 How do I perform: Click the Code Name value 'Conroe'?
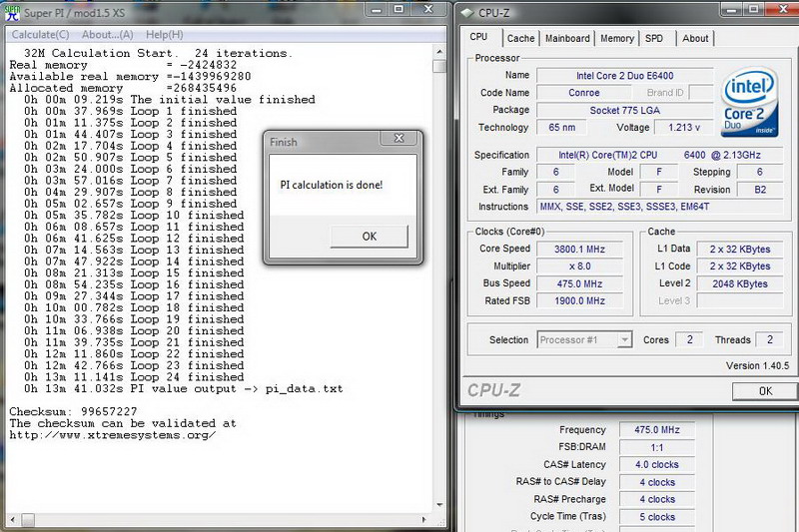pyautogui.click(x=584, y=93)
